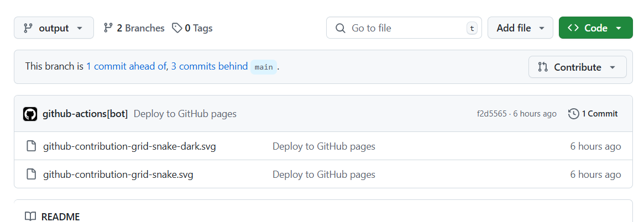Focus the Go to file search field

click(404, 28)
